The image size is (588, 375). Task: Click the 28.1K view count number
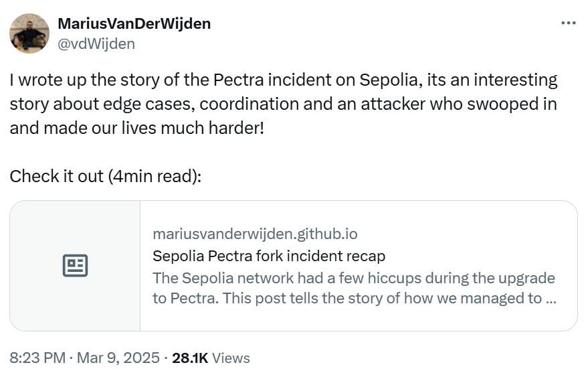(x=190, y=358)
